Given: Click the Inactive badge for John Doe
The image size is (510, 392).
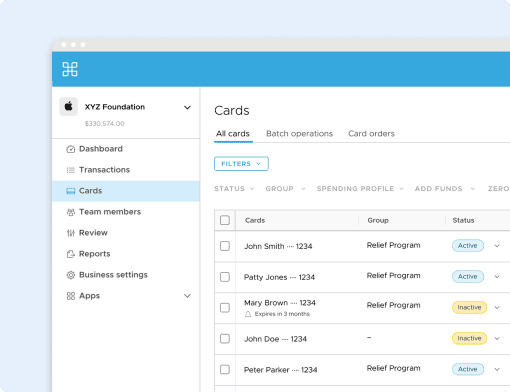Looking at the screenshot, I should click(469, 338).
